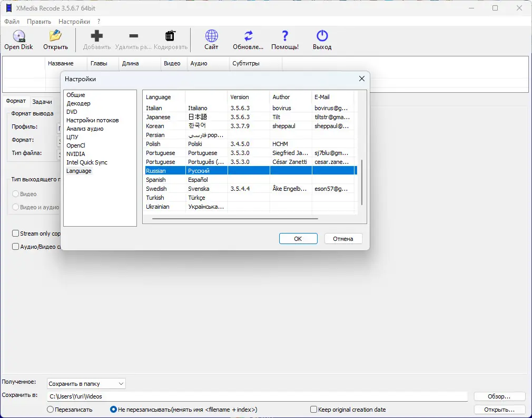Select Общие in settings list

click(x=76, y=95)
